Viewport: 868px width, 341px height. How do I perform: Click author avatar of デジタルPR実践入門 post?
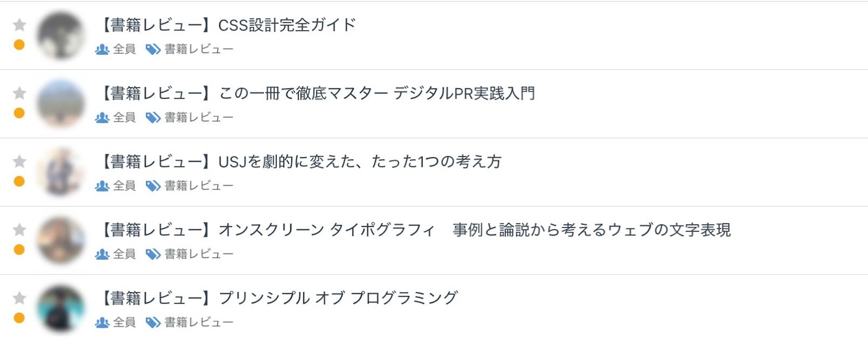tap(60, 104)
